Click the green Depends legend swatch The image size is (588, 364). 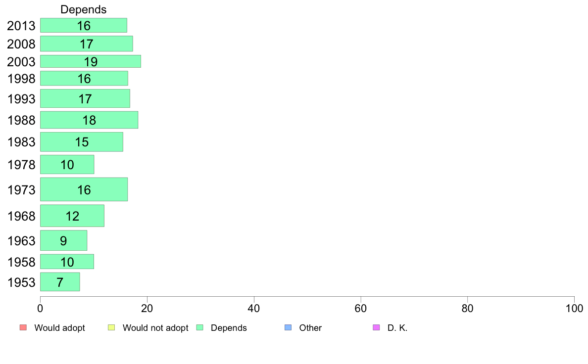(200, 327)
